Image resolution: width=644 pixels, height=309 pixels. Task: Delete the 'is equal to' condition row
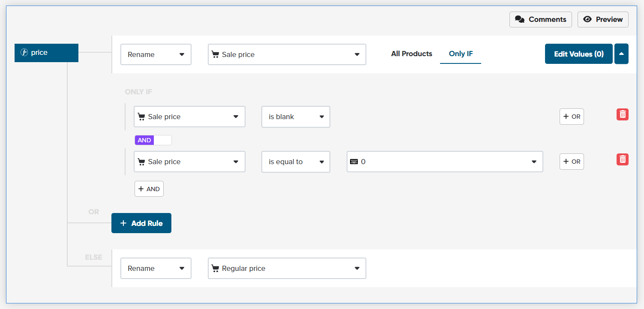point(622,159)
